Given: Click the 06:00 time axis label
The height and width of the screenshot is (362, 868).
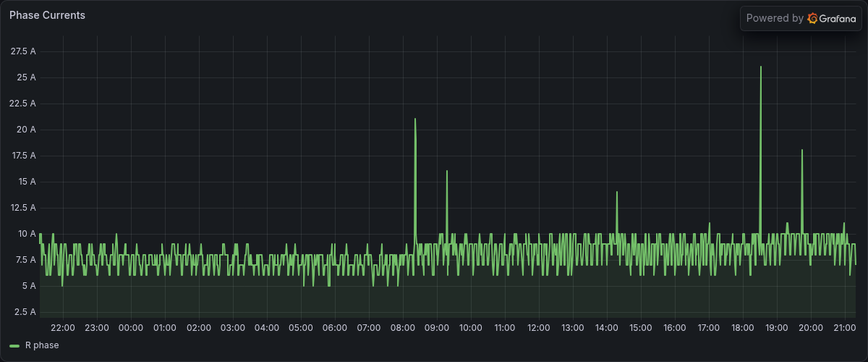Looking at the screenshot, I should coord(335,328).
